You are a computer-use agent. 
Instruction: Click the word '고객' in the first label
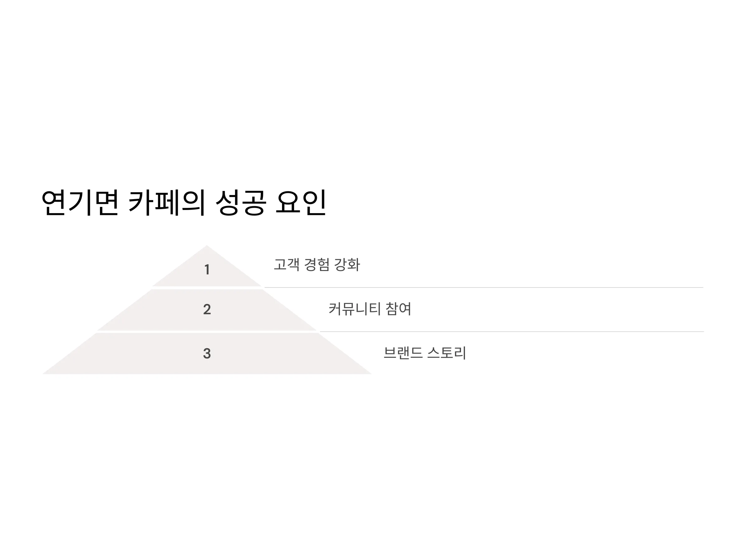286,264
